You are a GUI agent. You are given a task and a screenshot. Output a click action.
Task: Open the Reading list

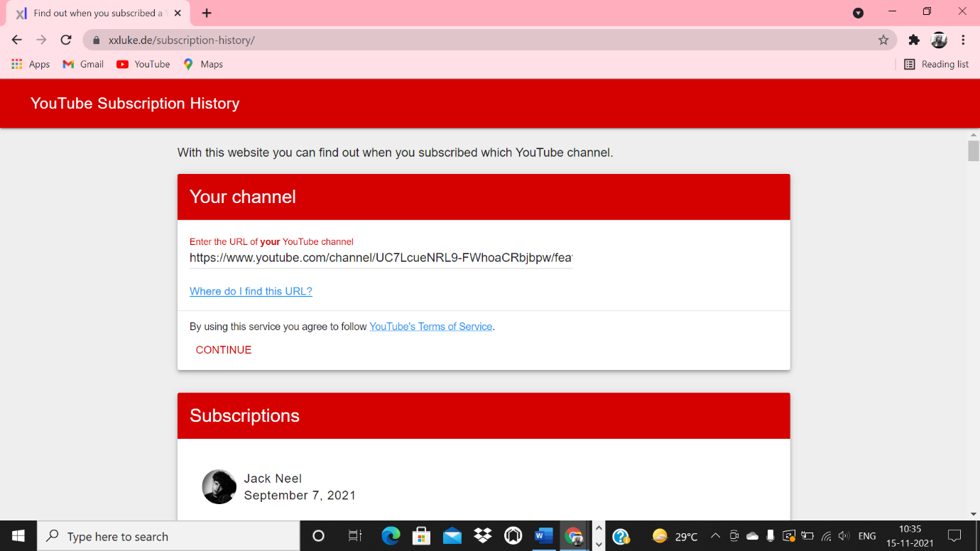[x=936, y=64]
